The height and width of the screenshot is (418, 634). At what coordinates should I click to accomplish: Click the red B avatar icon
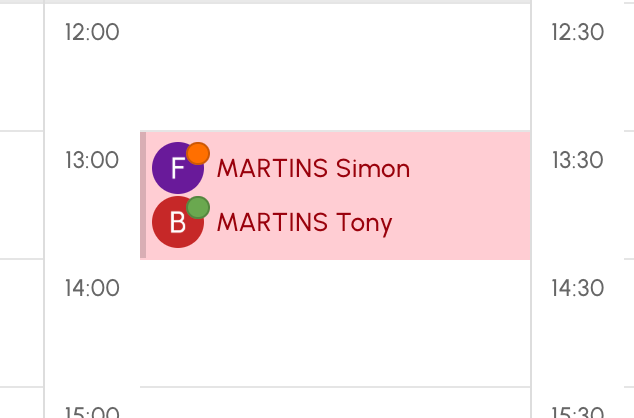178,222
